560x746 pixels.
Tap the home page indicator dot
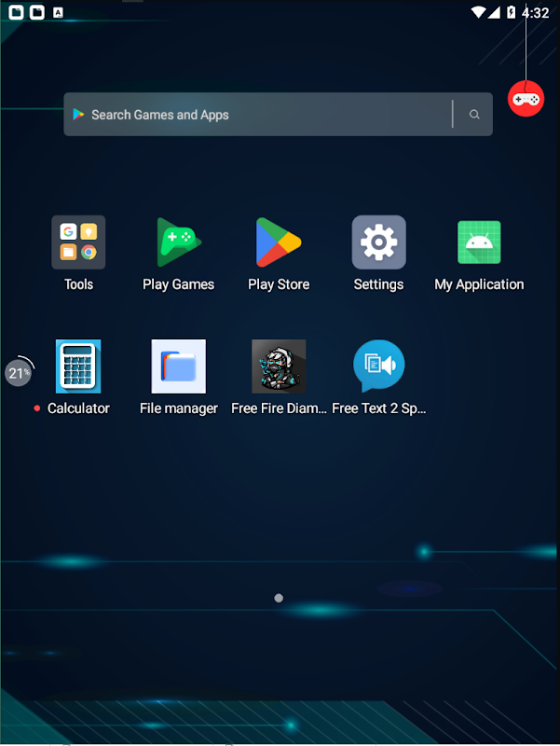pyautogui.click(x=279, y=598)
